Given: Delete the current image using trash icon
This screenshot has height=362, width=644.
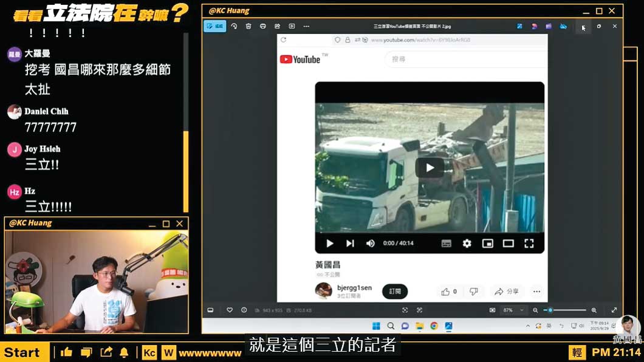Looking at the screenshot, I should coord(248,26).
